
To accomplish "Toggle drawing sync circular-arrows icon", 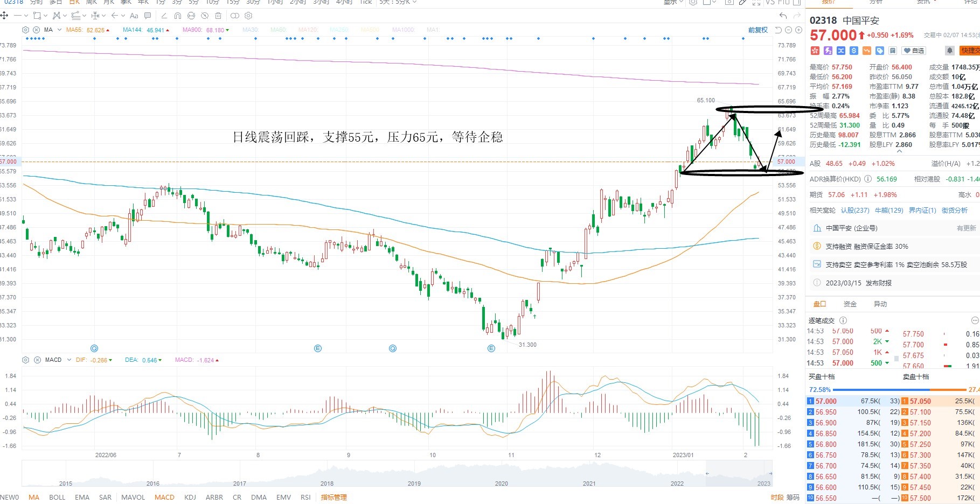I will pos(191,16).
